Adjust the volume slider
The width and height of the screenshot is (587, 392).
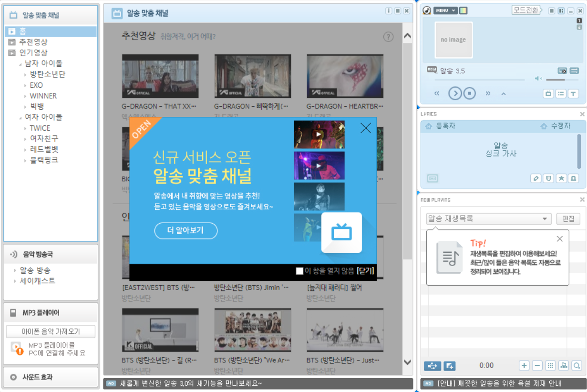pyautogui.click(x=561, y=80)
